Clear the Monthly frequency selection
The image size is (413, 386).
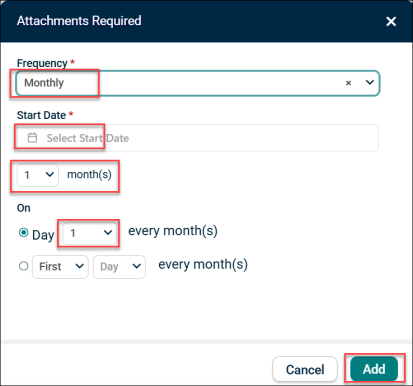coord(348,83)
